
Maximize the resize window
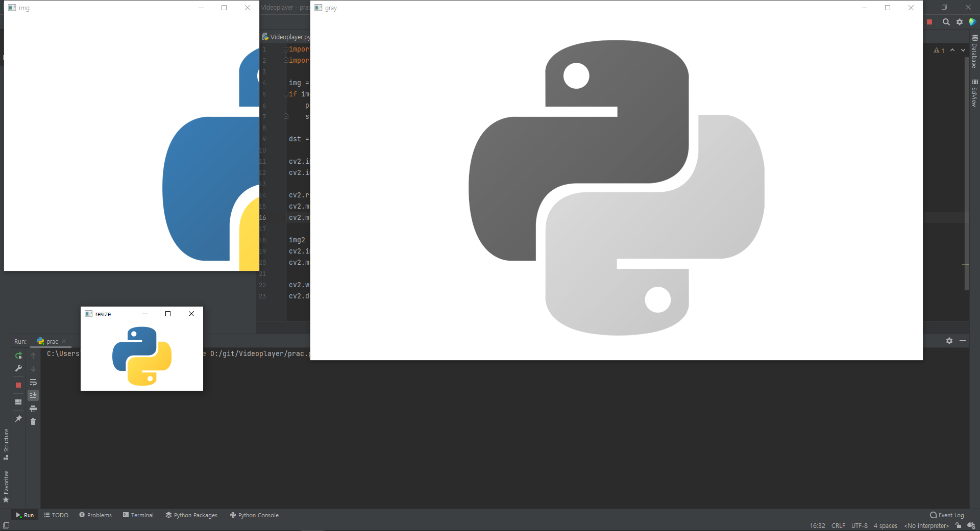(x=168, y=314)
